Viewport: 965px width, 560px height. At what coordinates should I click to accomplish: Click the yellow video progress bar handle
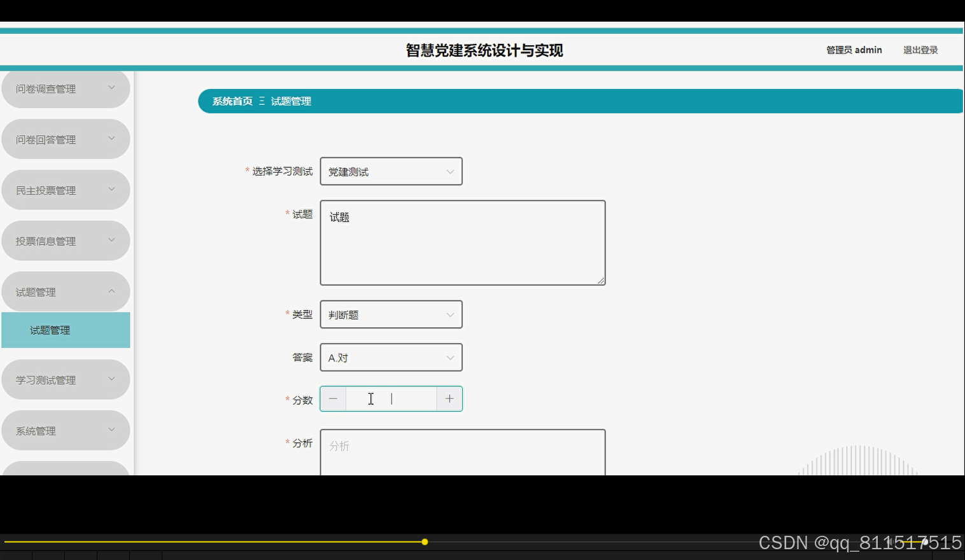pyautogui.click(x=425, y=542)
